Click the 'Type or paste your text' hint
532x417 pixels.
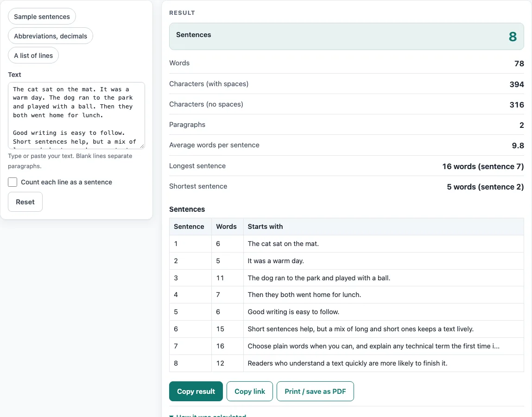tap(70, 161)
